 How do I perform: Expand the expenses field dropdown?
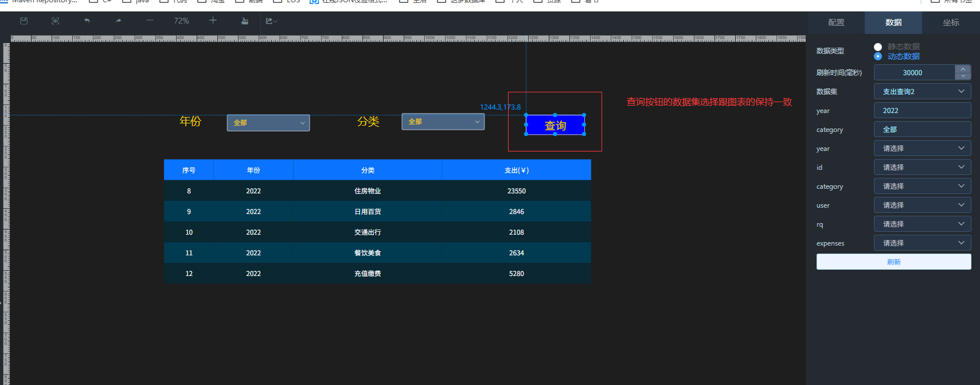tap(922, 243)
